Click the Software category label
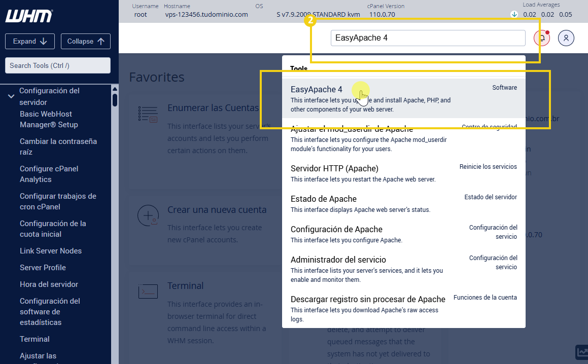 [504, 87]
